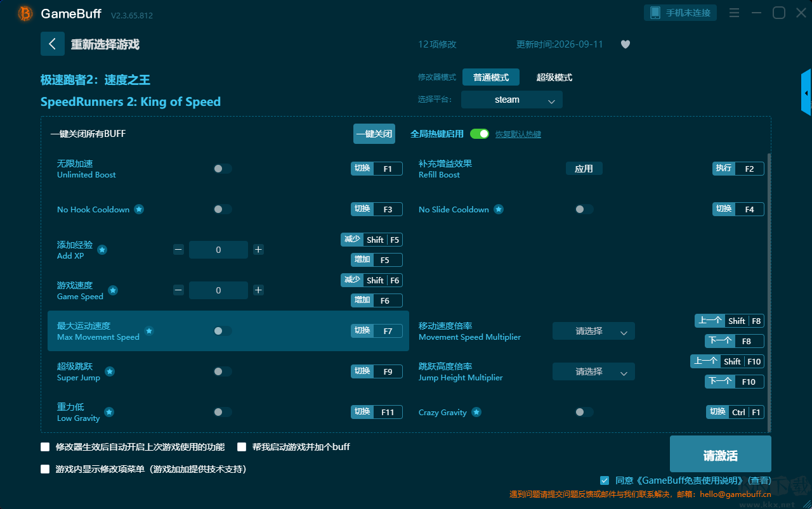Viewport: 812px width, 509px height.
Task: Go back using the arrow button
Action: click(53, 44)
